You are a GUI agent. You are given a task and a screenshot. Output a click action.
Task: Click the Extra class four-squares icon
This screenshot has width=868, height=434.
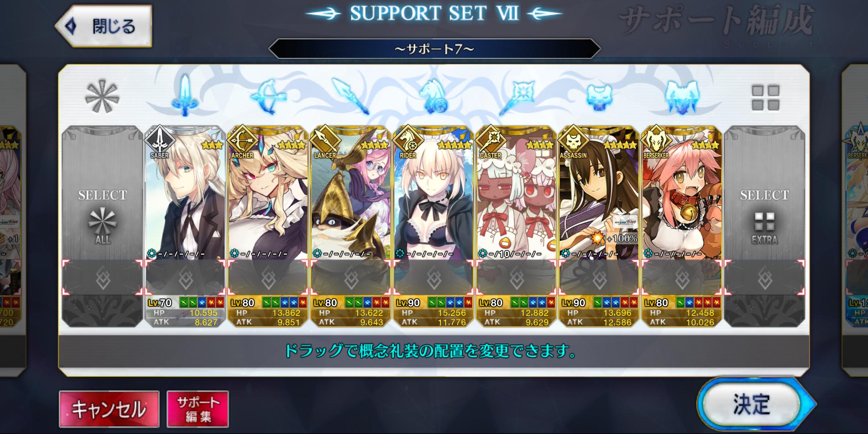pos(765,97)
